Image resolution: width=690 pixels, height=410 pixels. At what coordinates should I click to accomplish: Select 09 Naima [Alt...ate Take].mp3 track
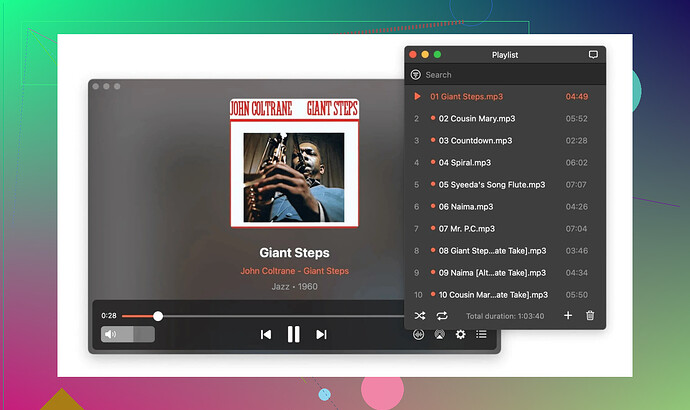pyautogui.click(x=505, y=272)
